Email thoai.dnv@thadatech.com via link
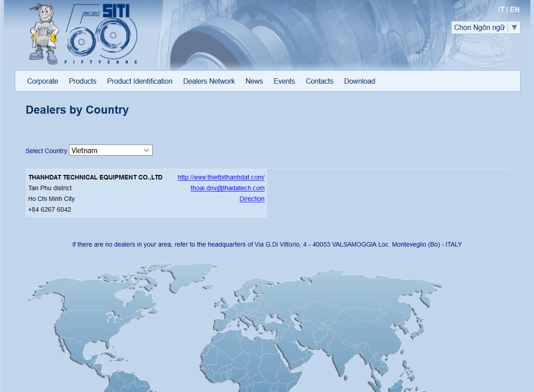Image resolution: width=534 pixels, height=392 pixels. coord(227,188)
